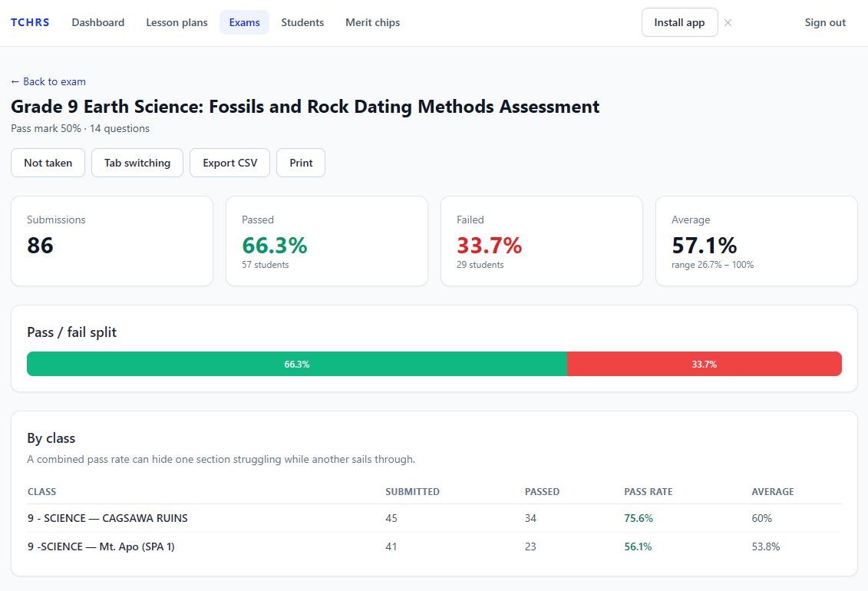Click the By class heading
This screenshot has width=868, height=591.
pos(51,438)
